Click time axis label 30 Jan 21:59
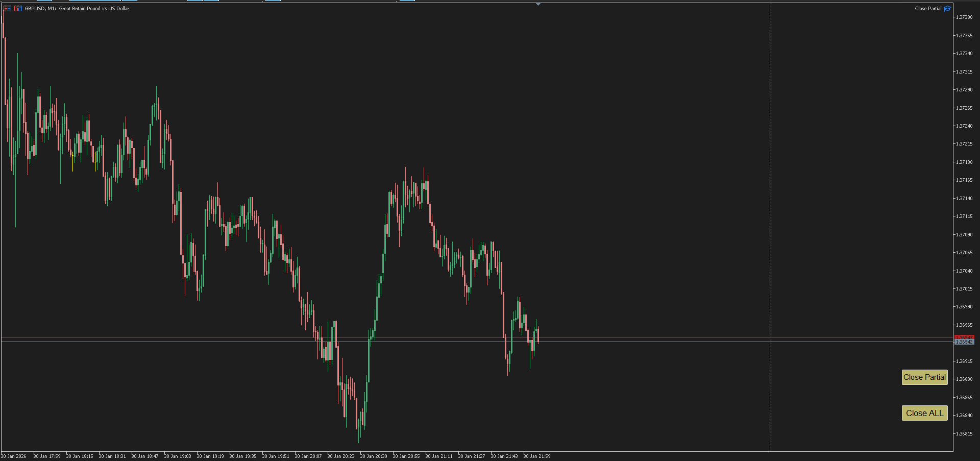 click(537, 456)
